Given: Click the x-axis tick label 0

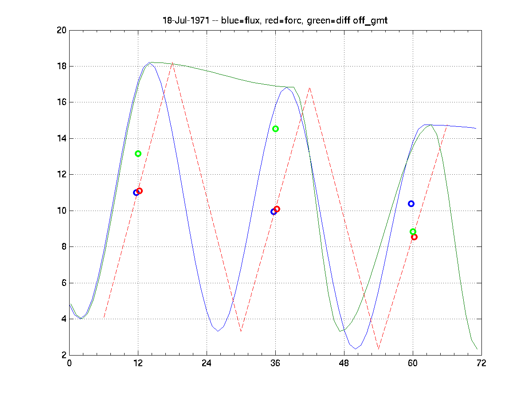Looking at the screenshot, I should [x=70, y=364].
